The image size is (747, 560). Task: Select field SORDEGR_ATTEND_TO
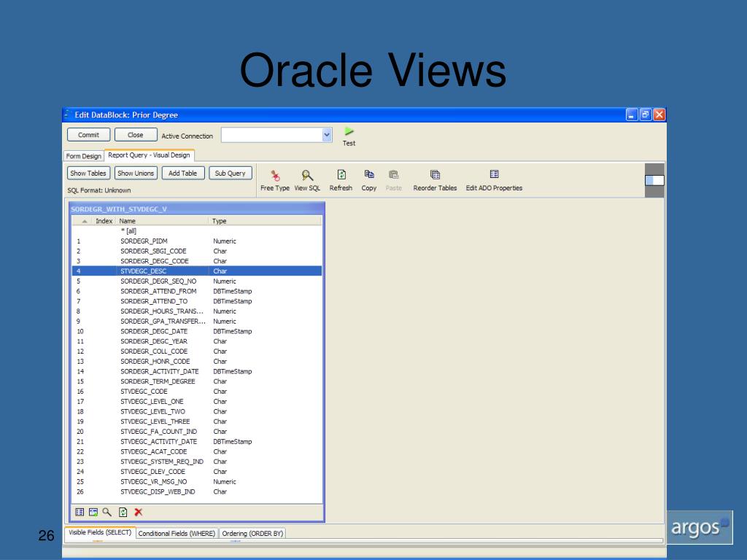point(197,301)
